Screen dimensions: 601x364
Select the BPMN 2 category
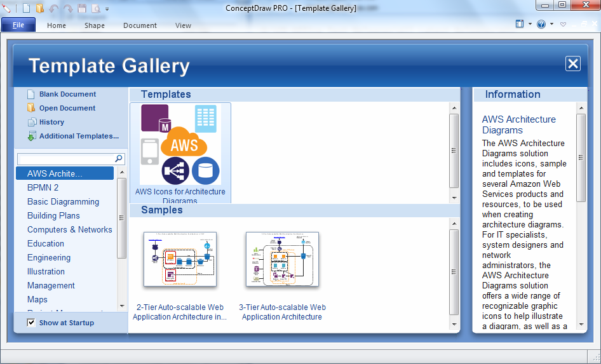[43, 188]
